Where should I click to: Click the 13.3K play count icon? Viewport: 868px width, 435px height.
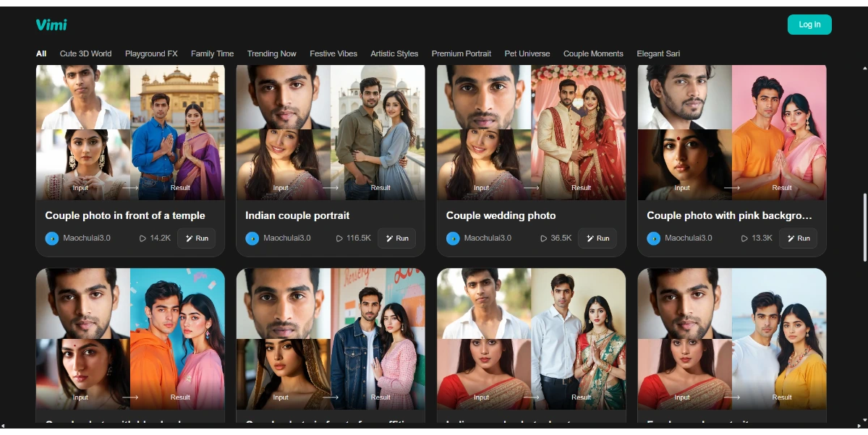tap(744, 238)
